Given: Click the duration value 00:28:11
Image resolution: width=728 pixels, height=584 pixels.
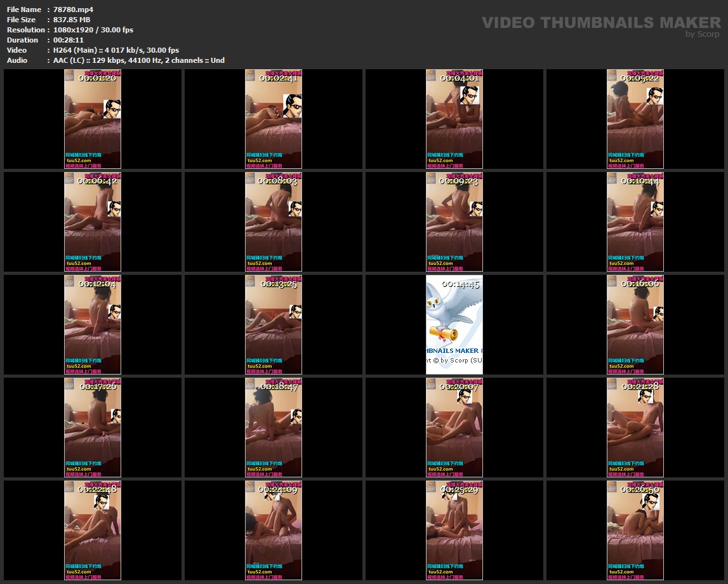Looking at the screenshot, I should (69, 40).
